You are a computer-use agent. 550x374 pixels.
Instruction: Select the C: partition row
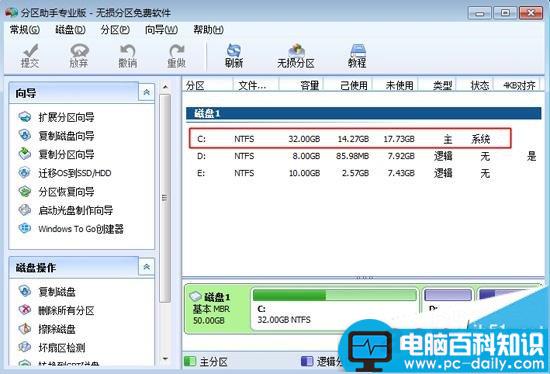pos(350,139)
